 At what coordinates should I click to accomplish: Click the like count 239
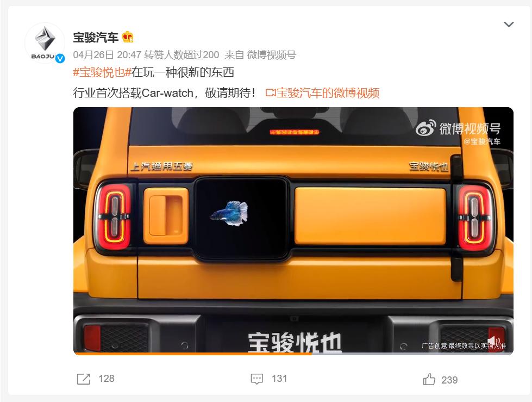pos(449,380)
